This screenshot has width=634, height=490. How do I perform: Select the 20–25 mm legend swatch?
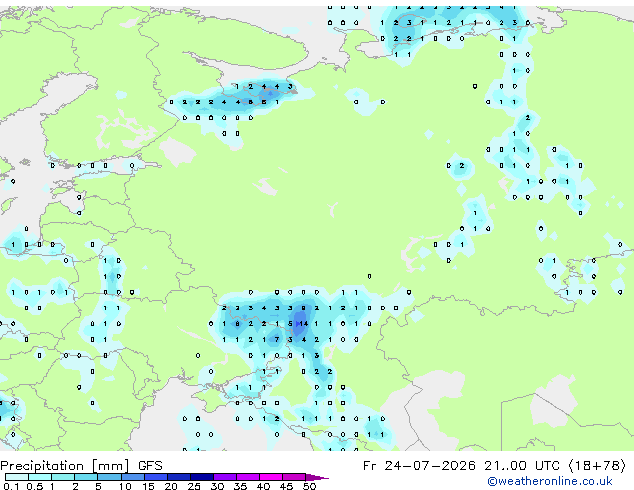click(178, 477)
